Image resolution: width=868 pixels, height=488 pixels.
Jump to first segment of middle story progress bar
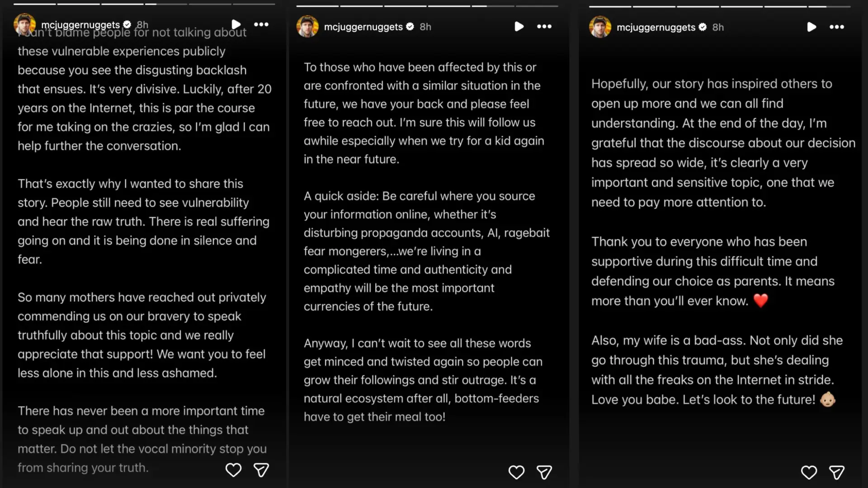tap(317, 6)
